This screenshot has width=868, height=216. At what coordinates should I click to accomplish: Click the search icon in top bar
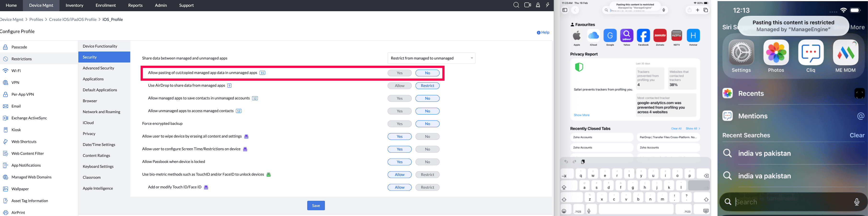(516, 5)
